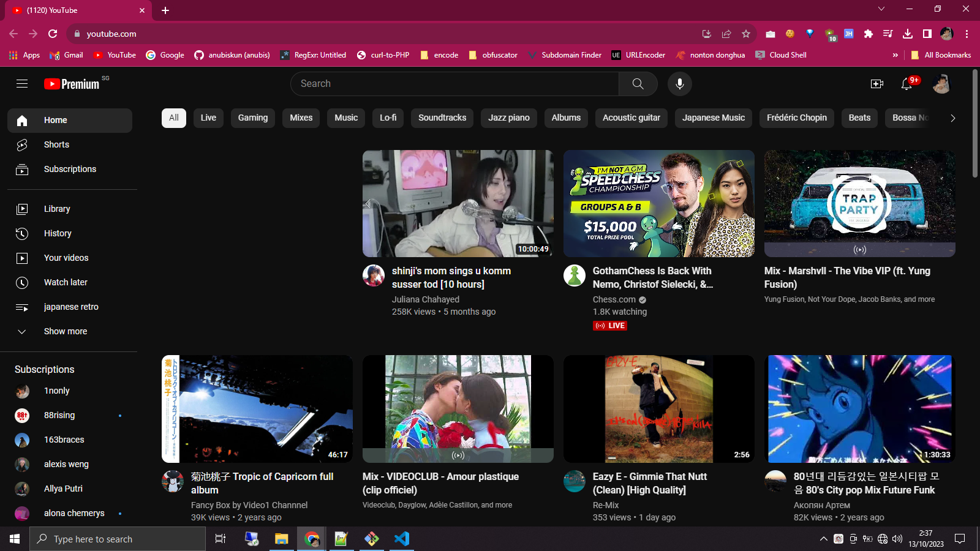This screenshot has width=980, height=551.
Task: Open the Eazy E Gimmie That Nutt thumbnail
Action: tap(659, 409)
